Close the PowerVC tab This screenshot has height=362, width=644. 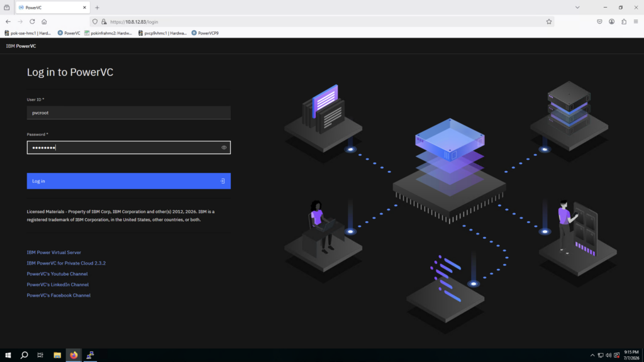[85, 8]
